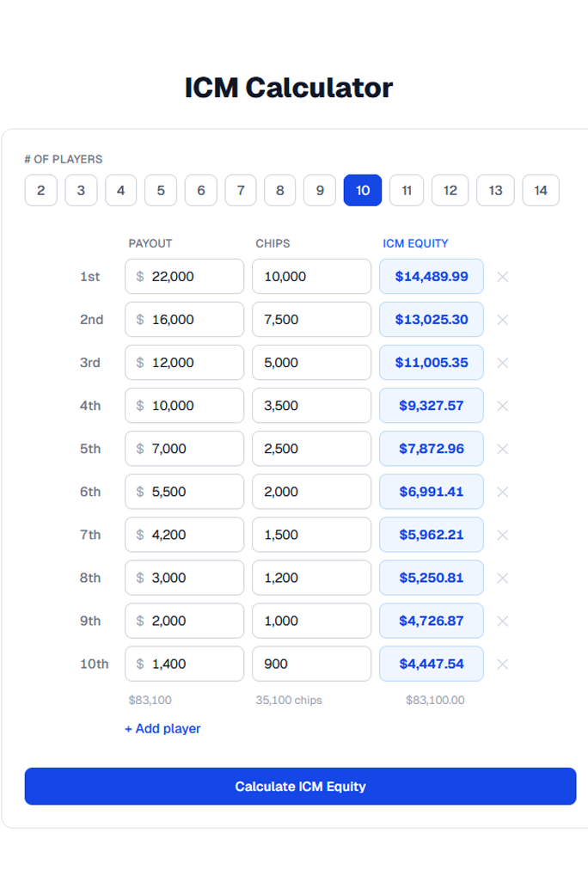This screenshot has height=882, width=588.
Task: Click Calculate ICM Equity button
Action: click(300, 787)
